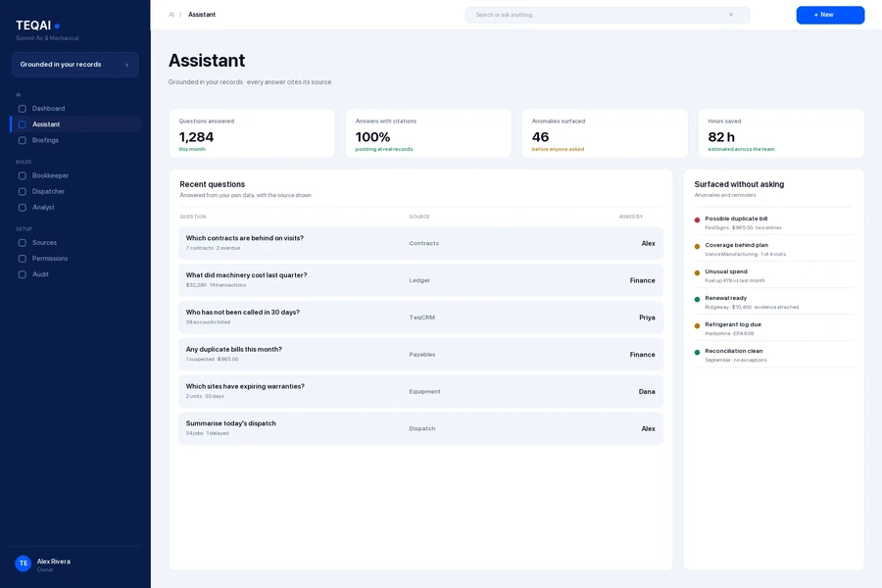Click the Contracts source cell
The image size is (882, 588).
pos(423,244)
